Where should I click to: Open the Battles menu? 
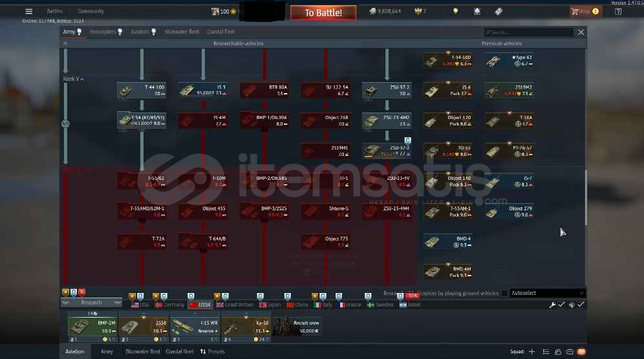click(54, 12)
